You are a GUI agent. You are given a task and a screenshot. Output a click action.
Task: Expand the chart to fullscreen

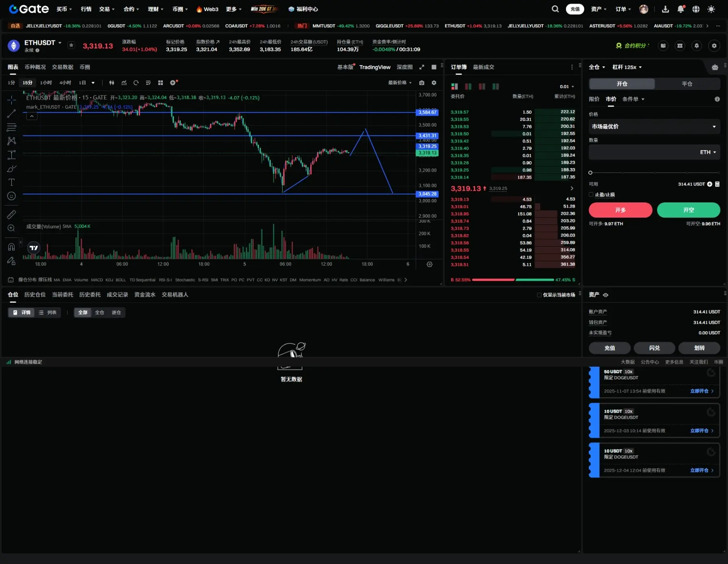[422, 67]
